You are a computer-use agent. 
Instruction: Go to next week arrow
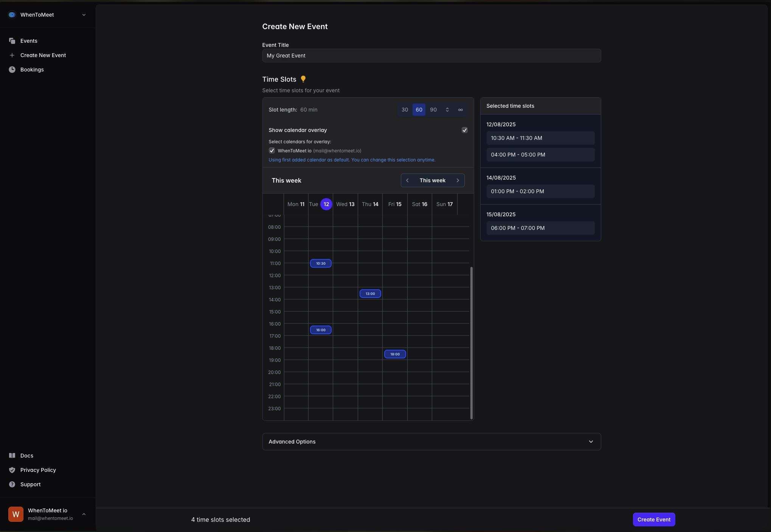pyautogui.click(x=458, y=180)
